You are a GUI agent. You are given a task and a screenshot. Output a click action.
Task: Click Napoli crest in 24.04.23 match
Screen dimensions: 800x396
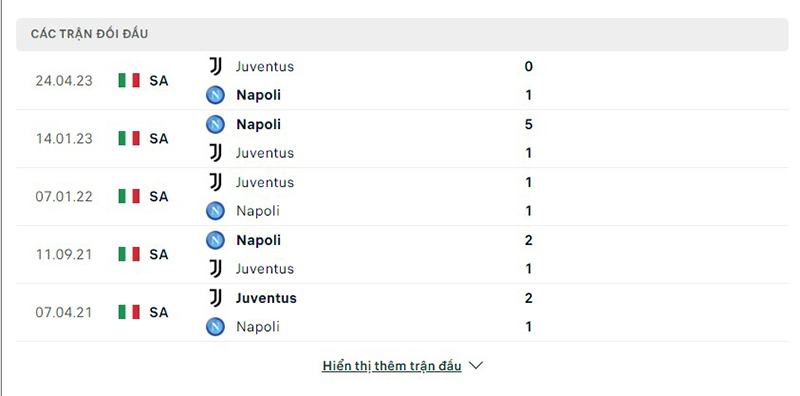click(x=215, y=95)
